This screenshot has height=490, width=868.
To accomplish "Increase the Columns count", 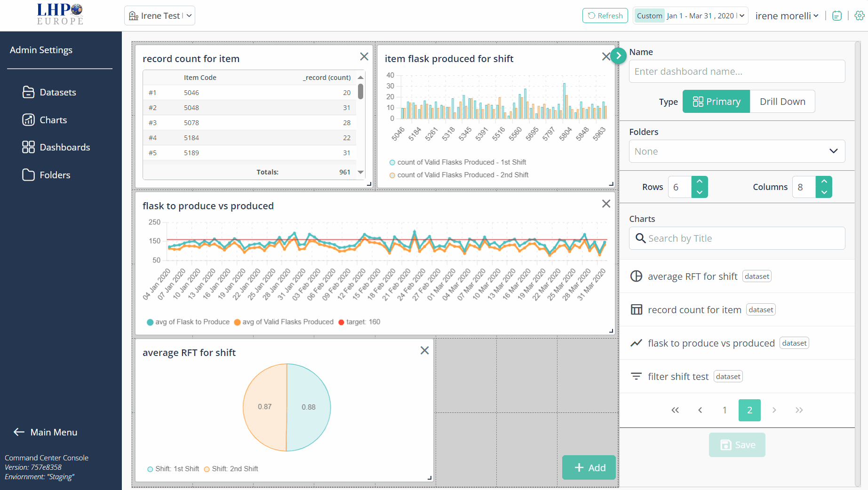I will tap(824, 182).
